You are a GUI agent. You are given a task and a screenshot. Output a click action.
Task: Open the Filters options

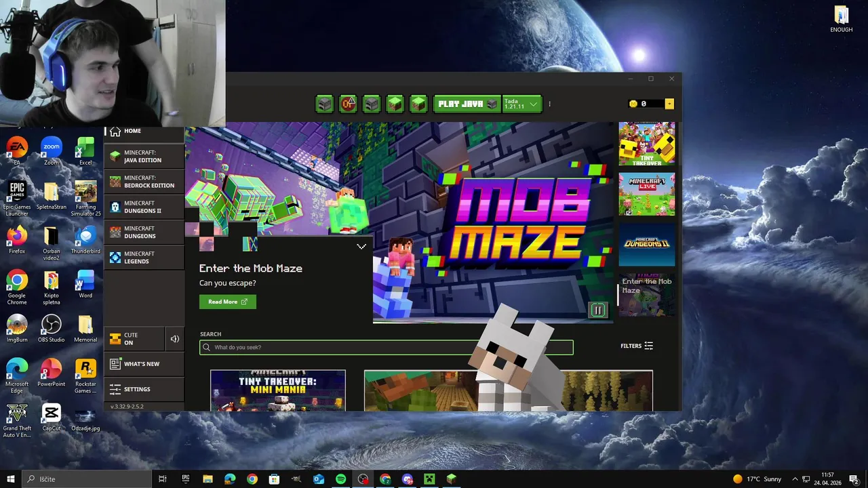click(637, 346)
